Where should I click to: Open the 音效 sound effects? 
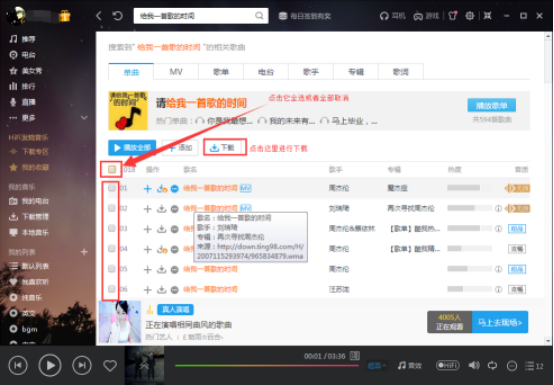(x=409, y=366)
